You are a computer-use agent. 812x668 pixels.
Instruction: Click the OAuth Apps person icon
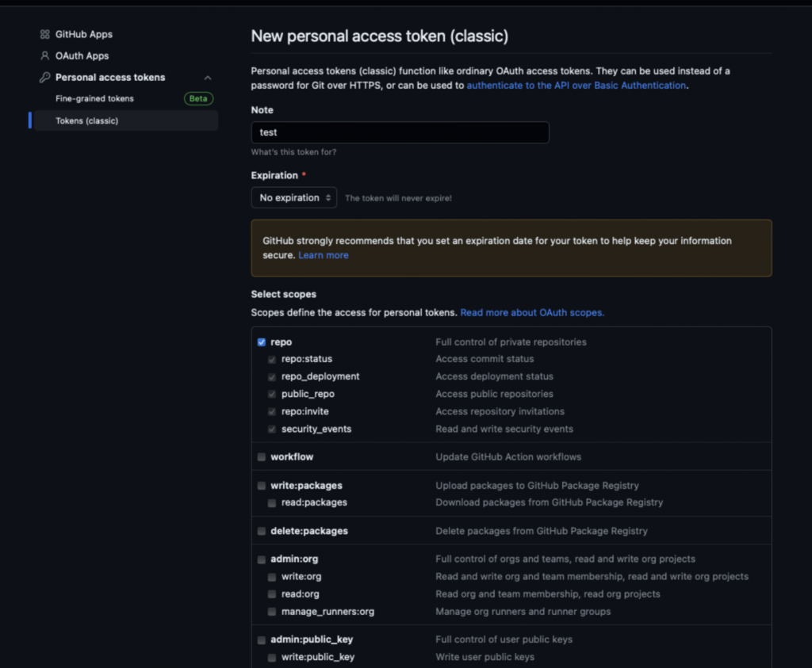click(44, 56)
